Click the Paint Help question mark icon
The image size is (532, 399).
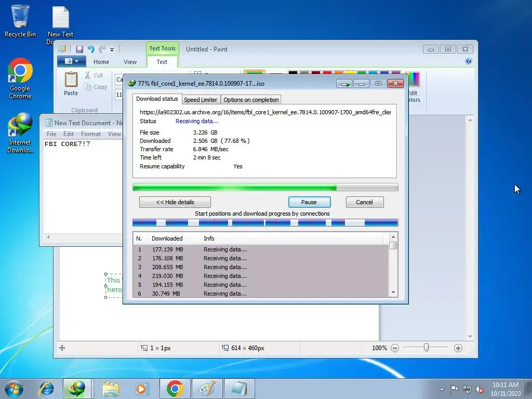click(469, 61)
